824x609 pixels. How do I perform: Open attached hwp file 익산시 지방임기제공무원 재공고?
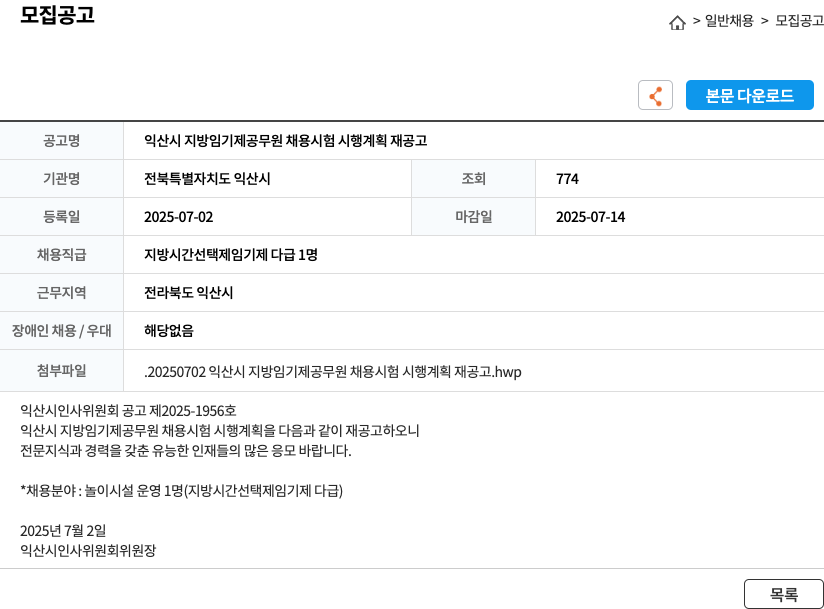click(333, 371)
